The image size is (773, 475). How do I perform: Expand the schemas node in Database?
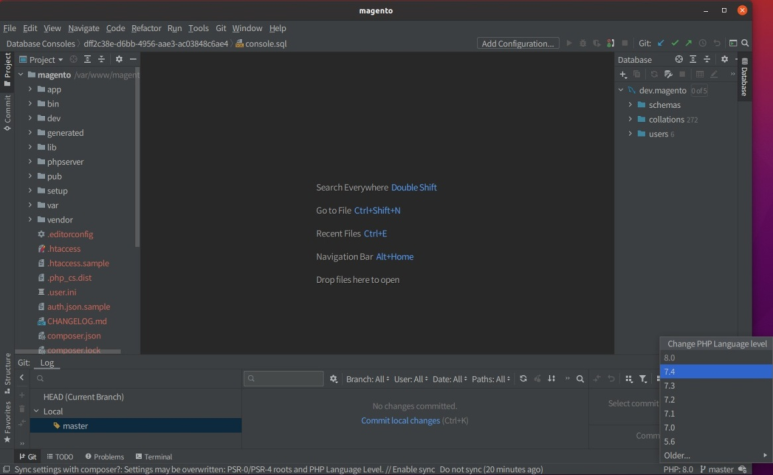[x=630, y=104]
